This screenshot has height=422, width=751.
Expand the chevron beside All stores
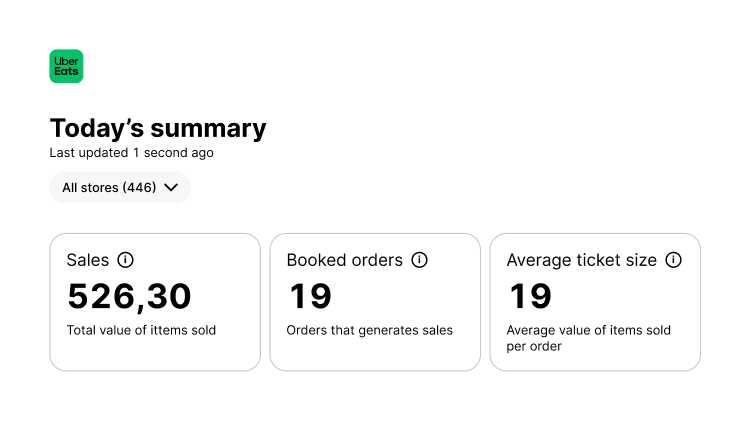(x=171, y=187)
